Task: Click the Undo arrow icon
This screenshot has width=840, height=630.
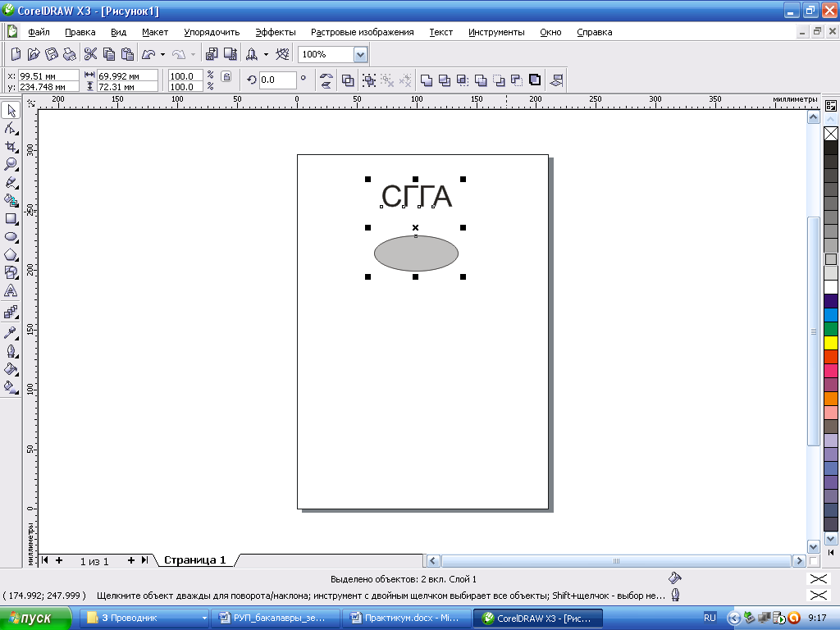Action: pyautogui.click(x=148, y=54)
